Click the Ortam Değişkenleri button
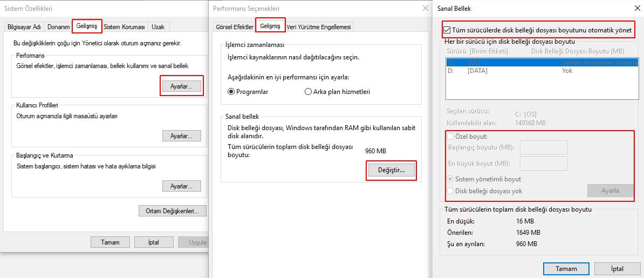Image resolution: width=644 pixels, height=278 pixels. pos(173,211)
